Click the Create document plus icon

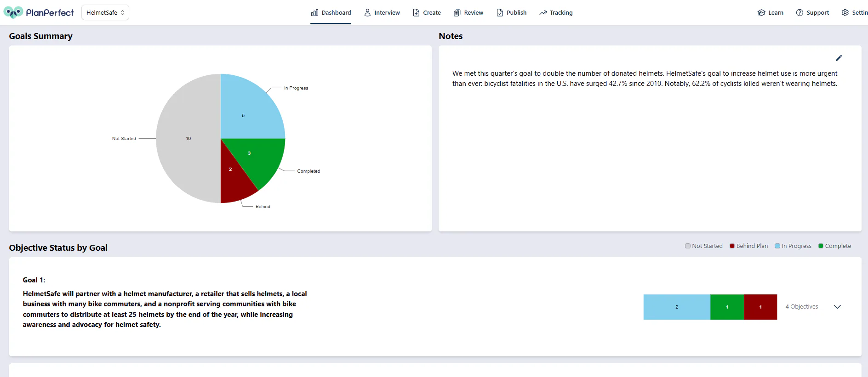[416, 13]
